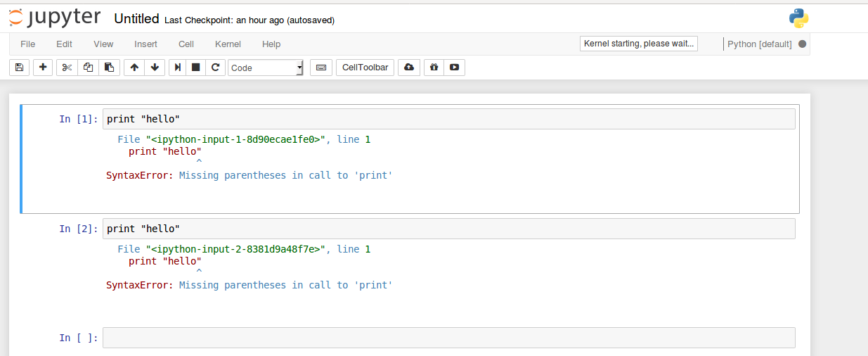The image size is (868, 356).
Task: Open the Kernel menu
Action: point(228,44)
